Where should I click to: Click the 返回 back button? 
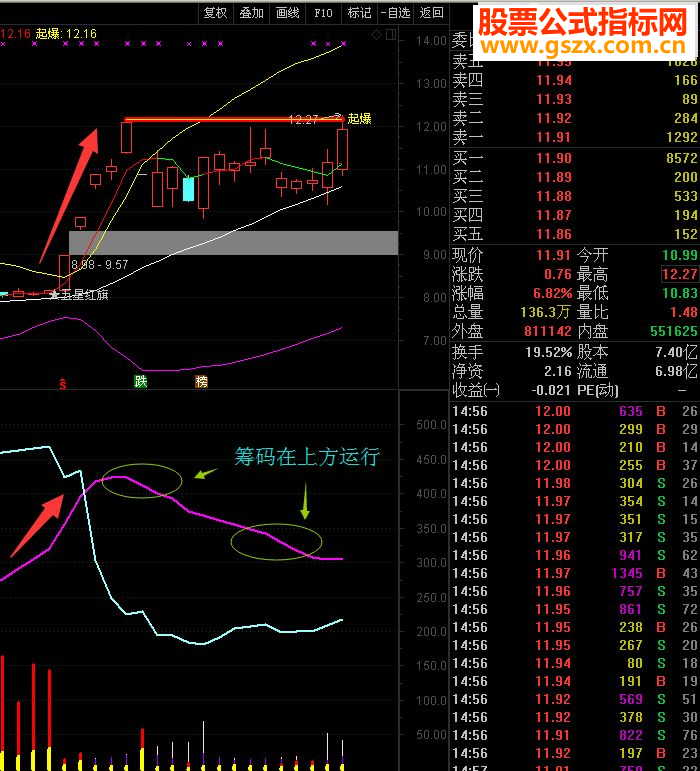click(431, 13)
